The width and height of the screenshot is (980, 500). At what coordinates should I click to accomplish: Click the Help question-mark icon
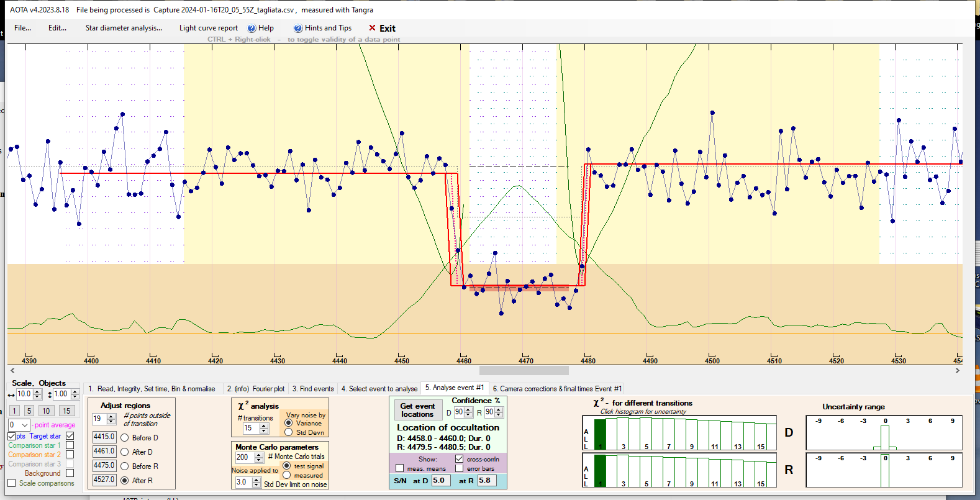pyautogui.click(x=252, y=28)
